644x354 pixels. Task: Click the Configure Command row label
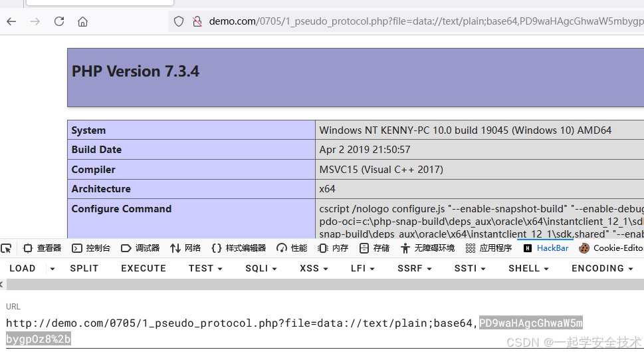coord(122,209)
